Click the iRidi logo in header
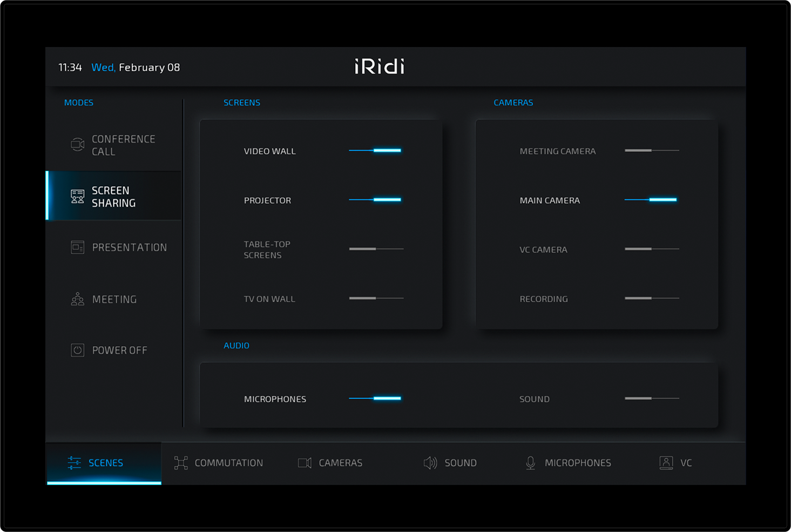This screenshot has width=791, height=532. (x=379, y=66)
